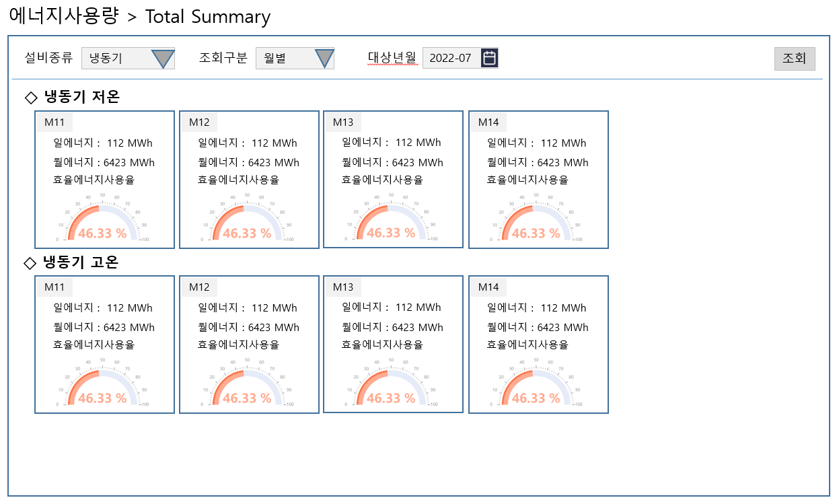Select the M14 label tab in 냉동기 고온
The height and width of the screenshot is (504, 837).
tap(488, 287)
